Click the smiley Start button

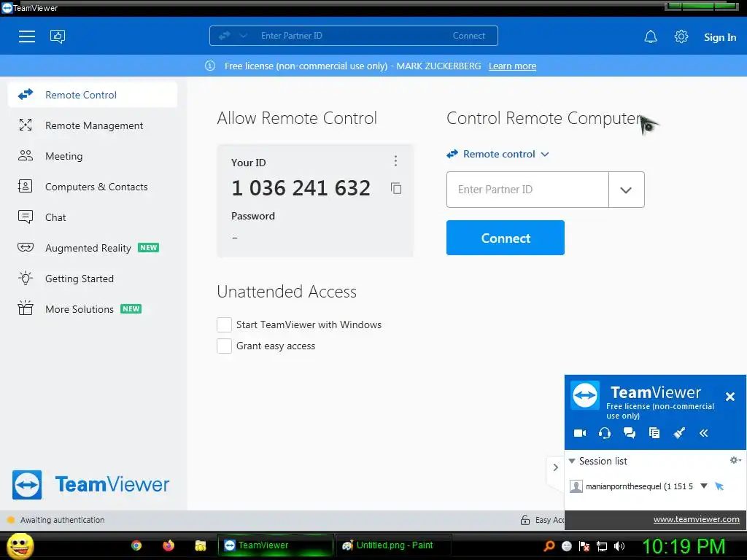pyautogui.click(x=20, y=545)
